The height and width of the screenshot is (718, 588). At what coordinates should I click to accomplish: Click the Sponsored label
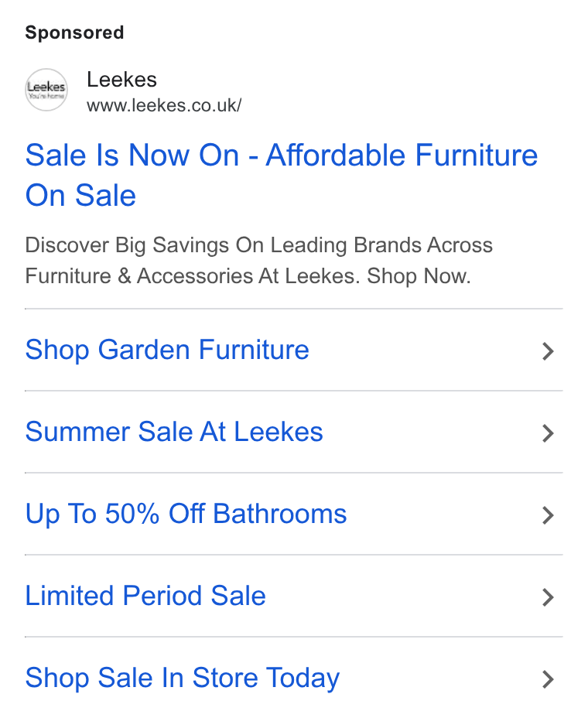click(74, 32)
